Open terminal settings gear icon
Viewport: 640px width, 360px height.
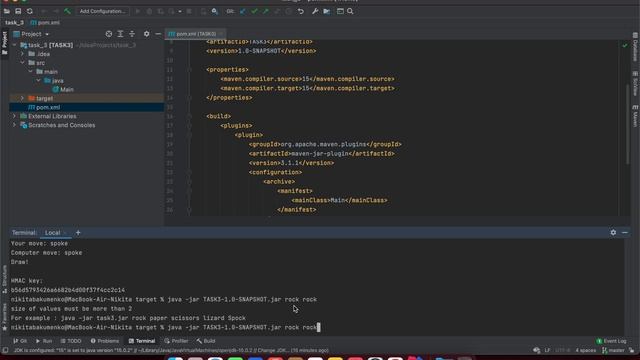tap(613, 233)
